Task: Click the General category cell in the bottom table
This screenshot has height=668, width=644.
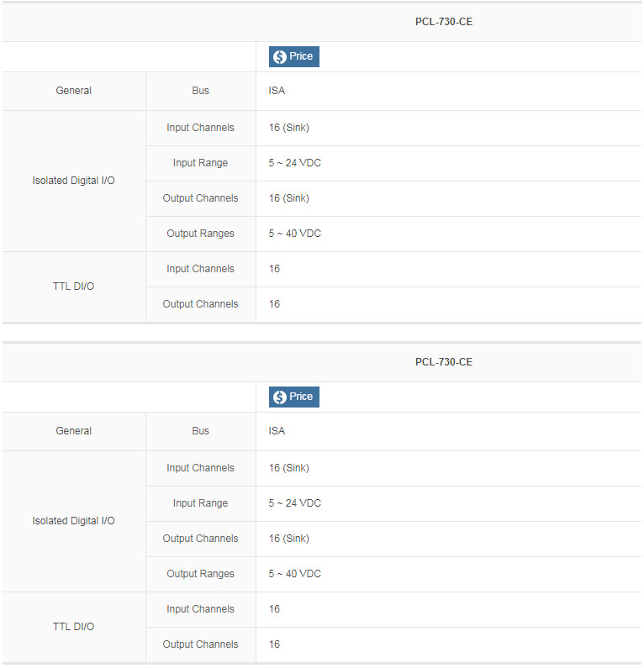Action: pos(74,431)
